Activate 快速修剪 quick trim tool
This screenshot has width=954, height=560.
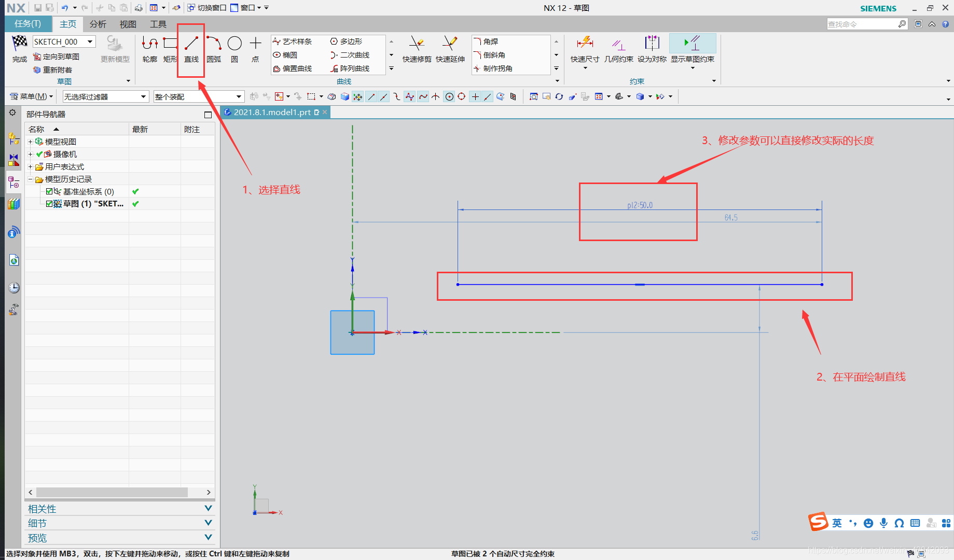417,49
